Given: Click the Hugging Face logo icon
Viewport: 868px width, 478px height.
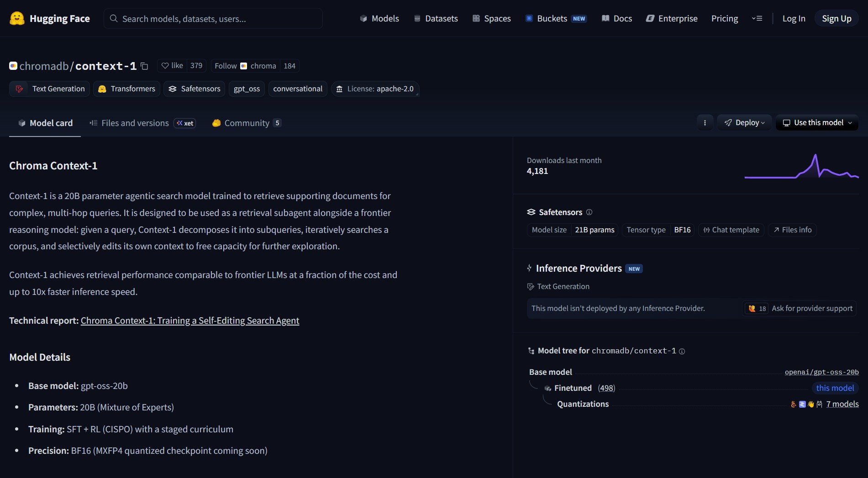Looking at the screenshot, I should [17, 18].
